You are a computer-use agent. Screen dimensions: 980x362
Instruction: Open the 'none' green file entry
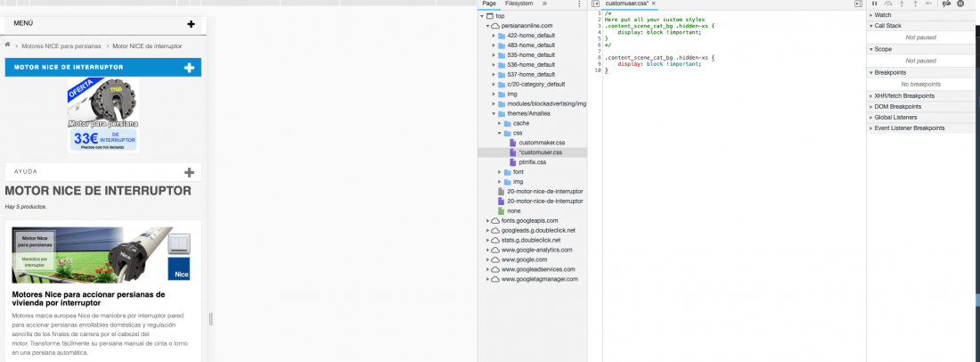pos(514,210)
